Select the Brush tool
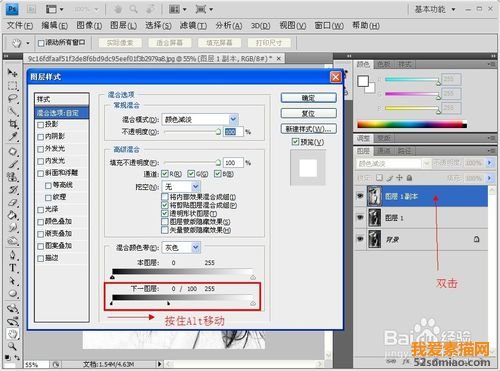 tap(13, 164)
